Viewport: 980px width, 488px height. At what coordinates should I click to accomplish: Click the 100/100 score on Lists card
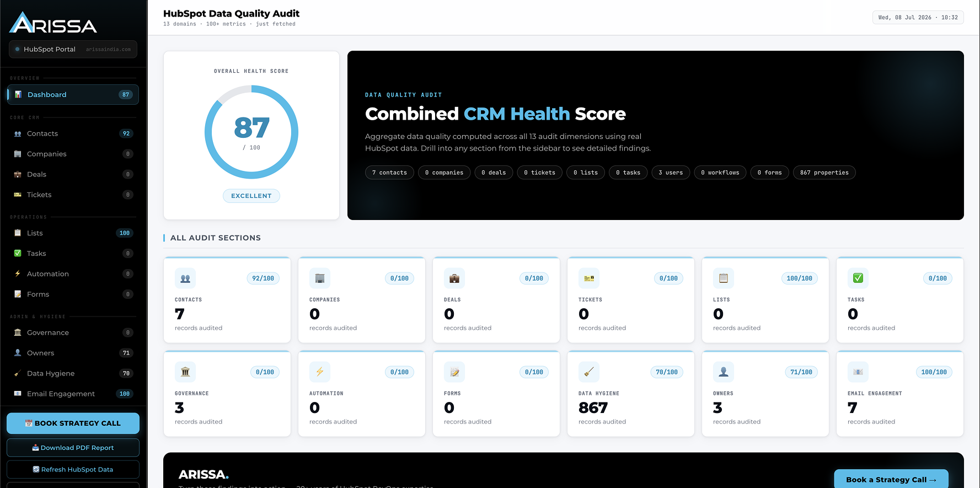(x=800, y=278)
